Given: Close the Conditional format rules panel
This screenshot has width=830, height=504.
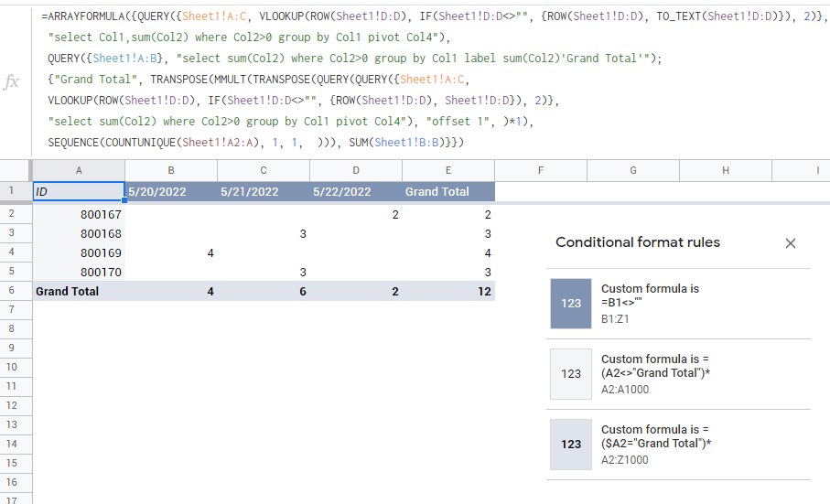Looking at the screenshot, I should pos(791,243).
